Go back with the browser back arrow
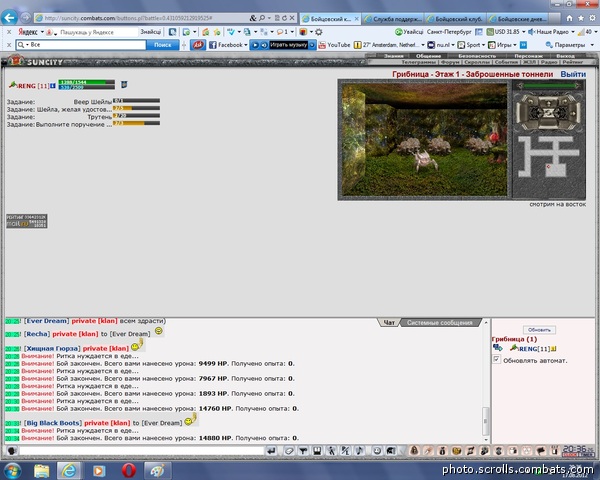 pos(9,17)
